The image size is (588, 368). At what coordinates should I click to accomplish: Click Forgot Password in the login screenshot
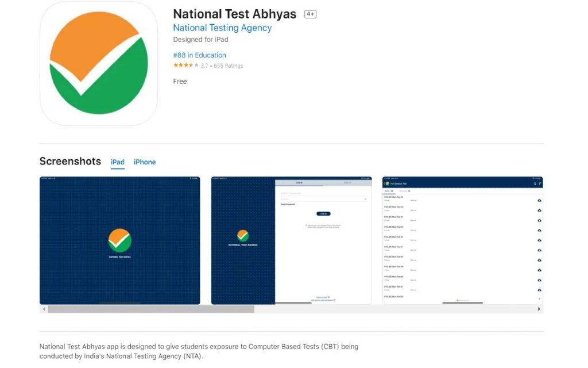[x=288, y=205]
